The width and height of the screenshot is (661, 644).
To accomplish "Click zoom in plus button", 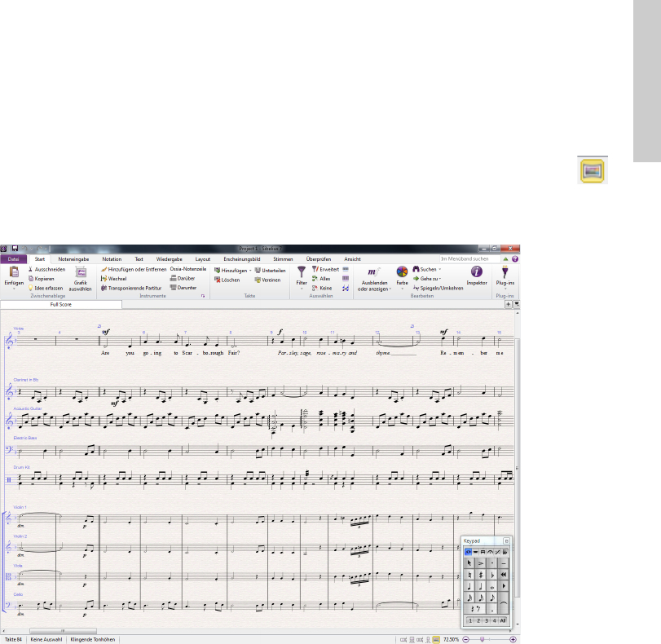I will pos(513,640).
